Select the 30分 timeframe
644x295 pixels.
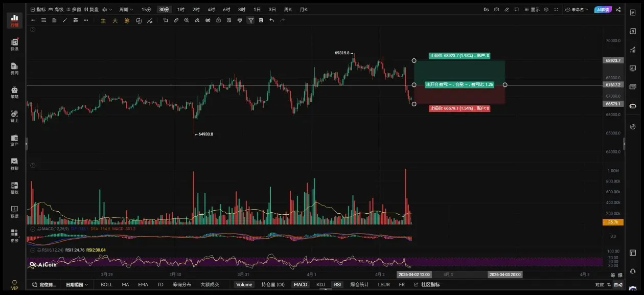164,9
